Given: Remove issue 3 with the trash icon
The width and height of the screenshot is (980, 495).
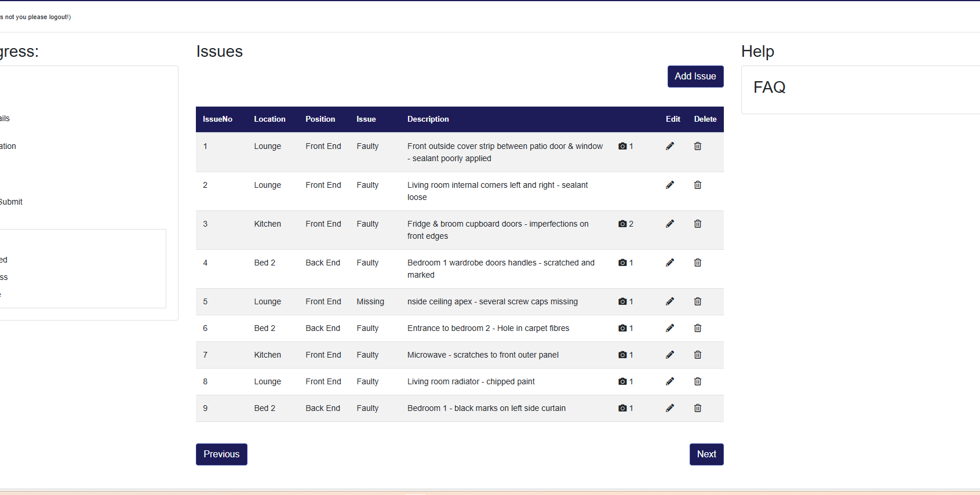Looking at the screenshot, I should 698,224.
